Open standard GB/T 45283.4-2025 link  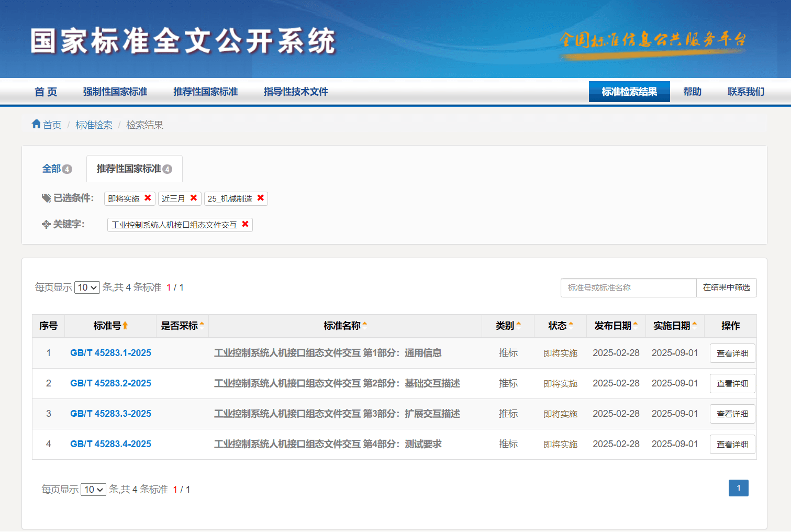coord(110,444)
